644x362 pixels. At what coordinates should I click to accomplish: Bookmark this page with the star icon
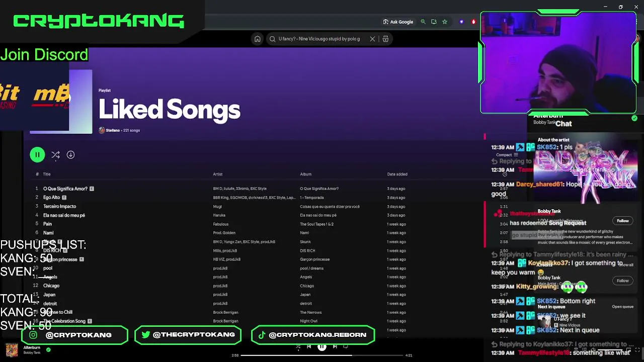[x=445, y=22]
